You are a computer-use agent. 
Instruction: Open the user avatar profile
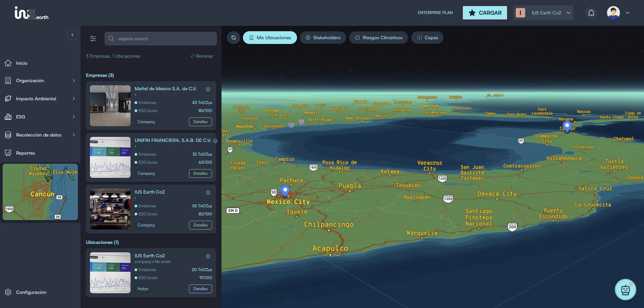[x=613, y=13]
